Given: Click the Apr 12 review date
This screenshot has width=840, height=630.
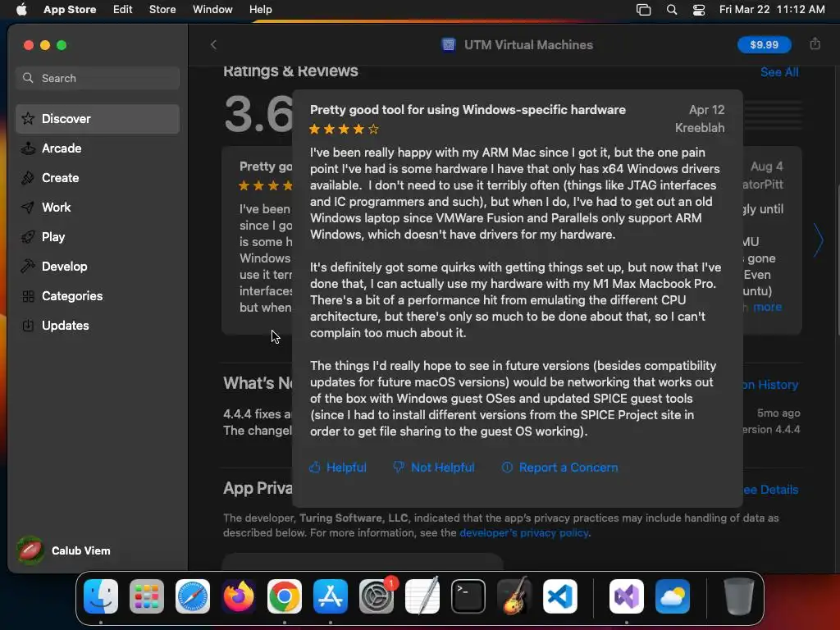Looking at the screenshot, I should tap(706, 110).
